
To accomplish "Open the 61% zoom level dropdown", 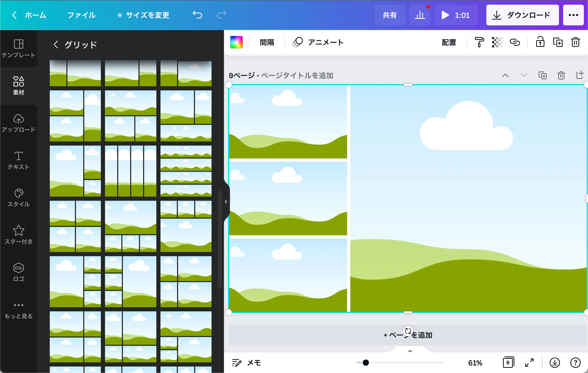I will (475, 363).
